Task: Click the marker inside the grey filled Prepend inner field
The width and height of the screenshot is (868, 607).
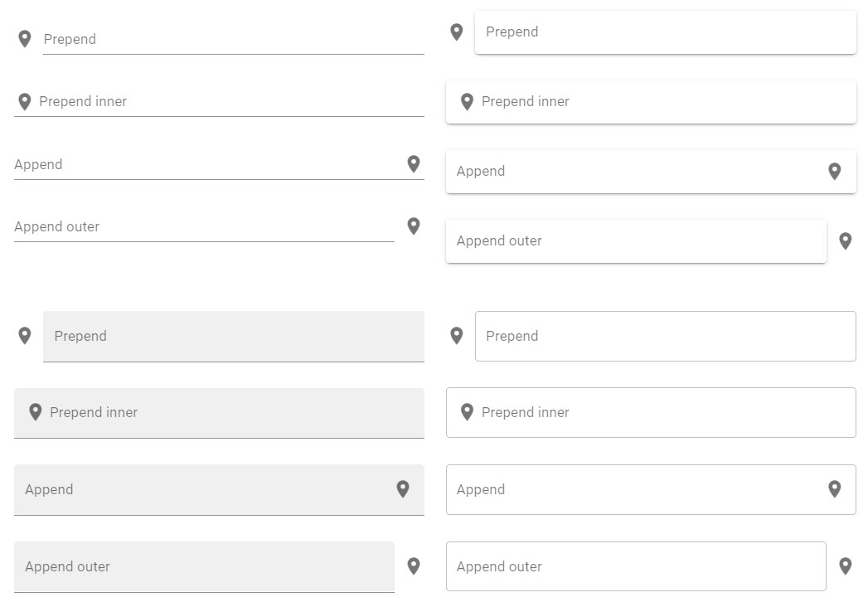Action: click(36, 412)
